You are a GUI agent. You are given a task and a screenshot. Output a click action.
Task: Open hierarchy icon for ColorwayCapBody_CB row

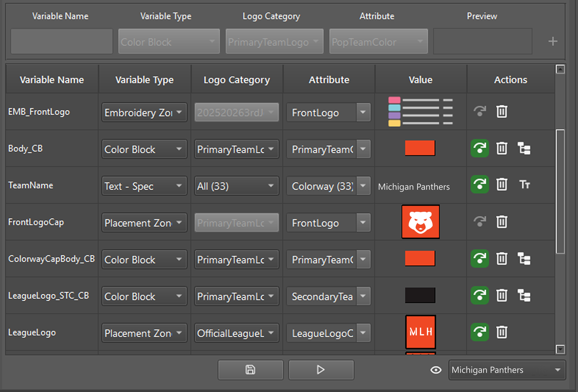tap(524, 259)
